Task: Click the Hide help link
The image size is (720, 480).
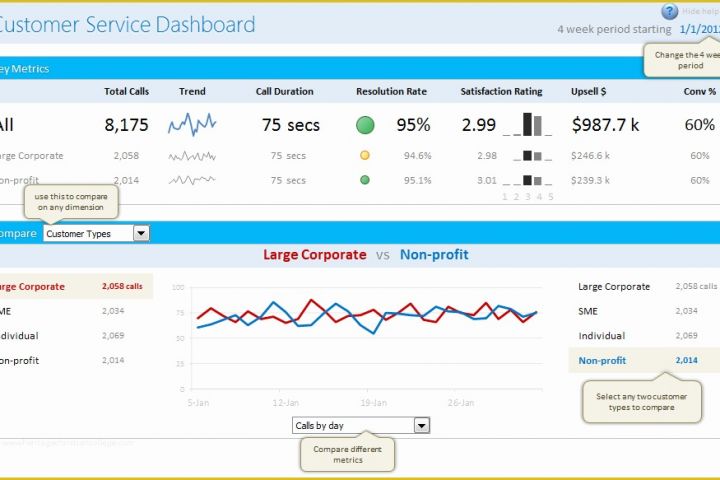Action: pyautogui.click(x=700, y=11)
